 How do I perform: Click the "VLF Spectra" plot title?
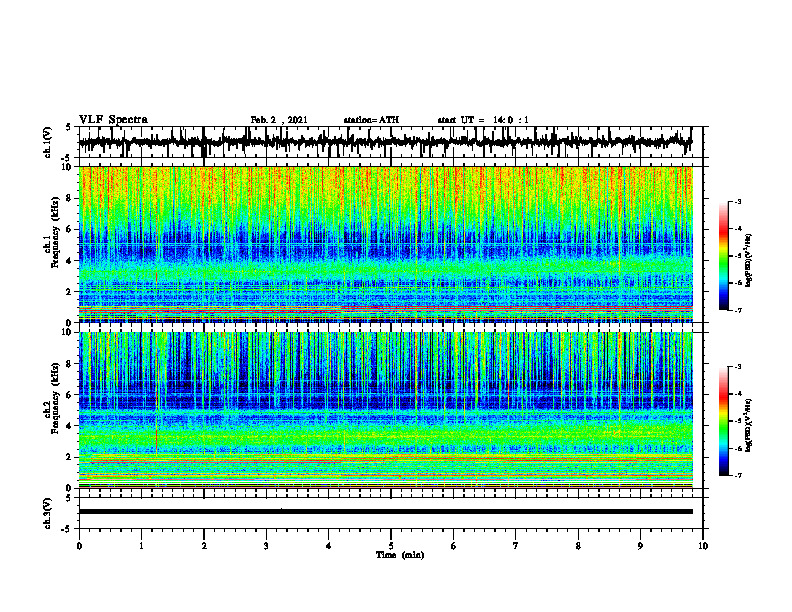coord(113,120)
